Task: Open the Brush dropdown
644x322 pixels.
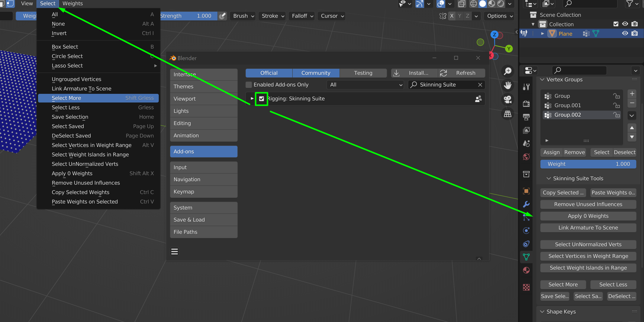Action: (x=243, y=16)
